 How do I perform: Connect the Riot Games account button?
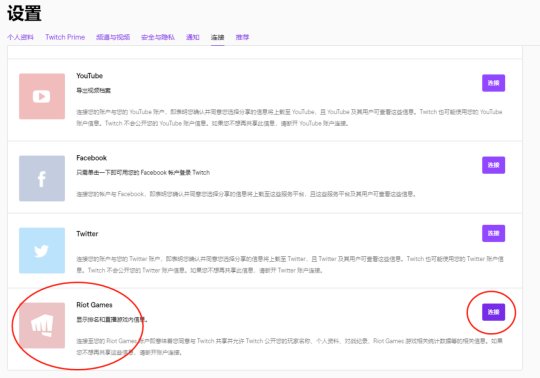pos(493,312)
